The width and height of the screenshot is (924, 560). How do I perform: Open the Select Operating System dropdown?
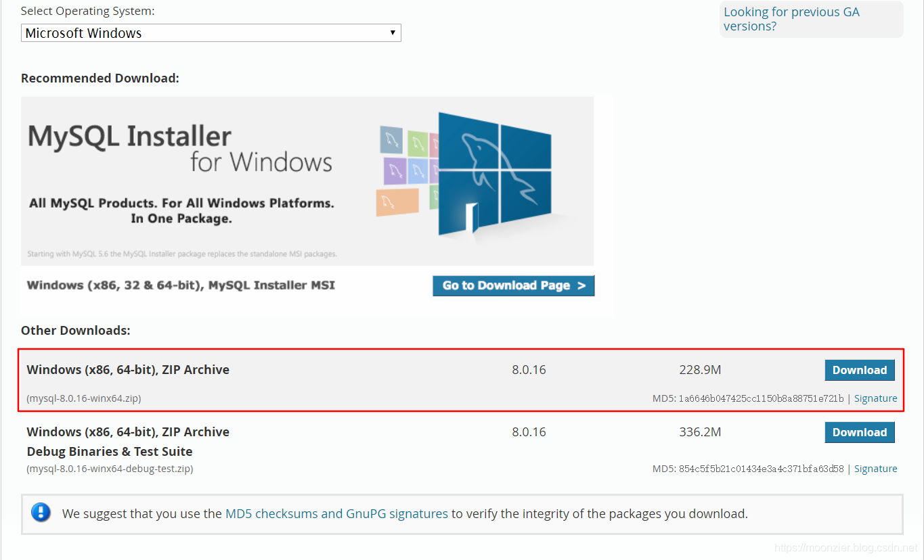click(211, 32)
